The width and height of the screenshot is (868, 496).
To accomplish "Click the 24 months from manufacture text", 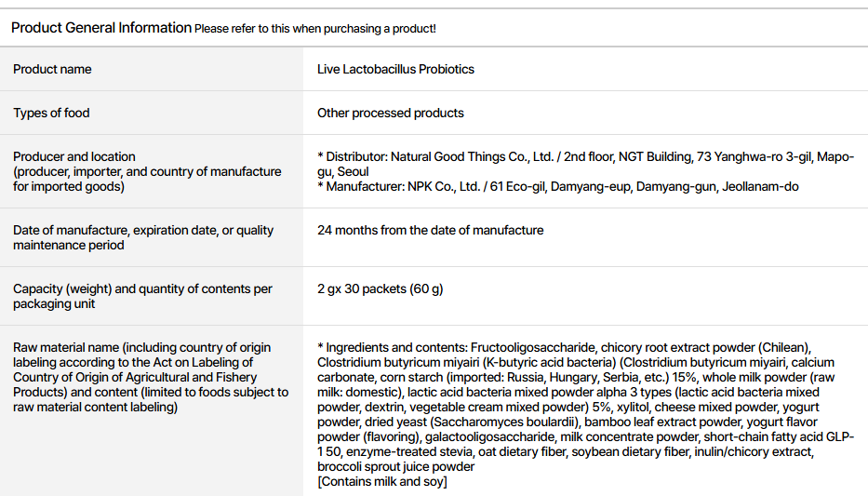I will (430, 231).
